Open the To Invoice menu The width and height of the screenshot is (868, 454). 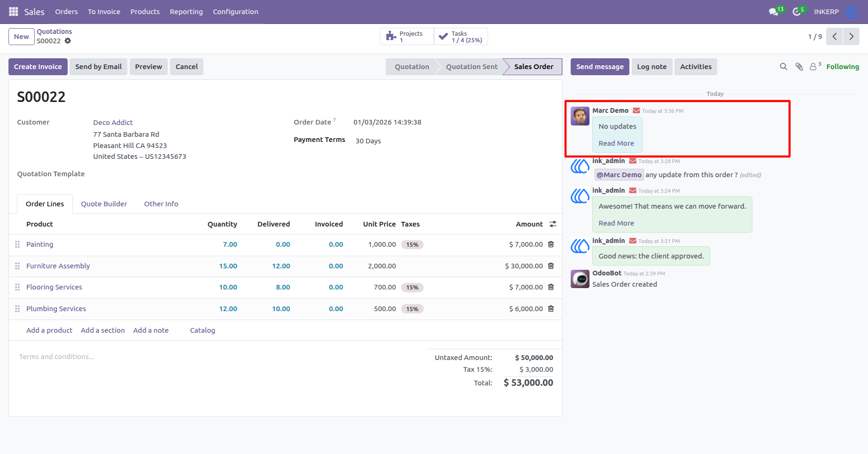pos(104,12)
